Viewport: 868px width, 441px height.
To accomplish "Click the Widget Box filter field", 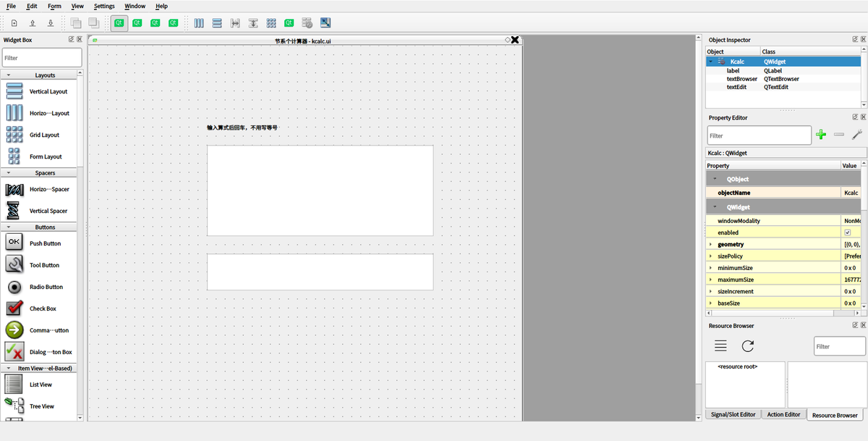I will 42,58.
